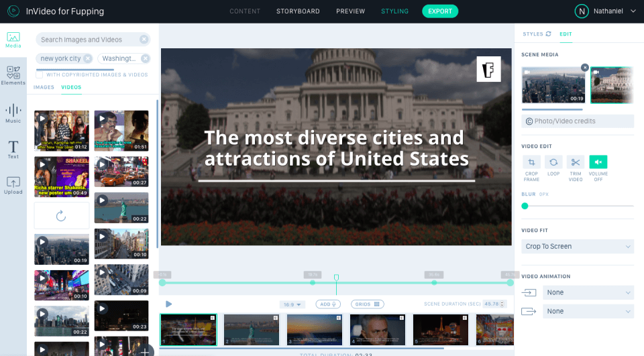Click the 36.6s timeline marker point
Viewport: 644px width, 356px height.
pyautogui.click(x=434, y=282)
